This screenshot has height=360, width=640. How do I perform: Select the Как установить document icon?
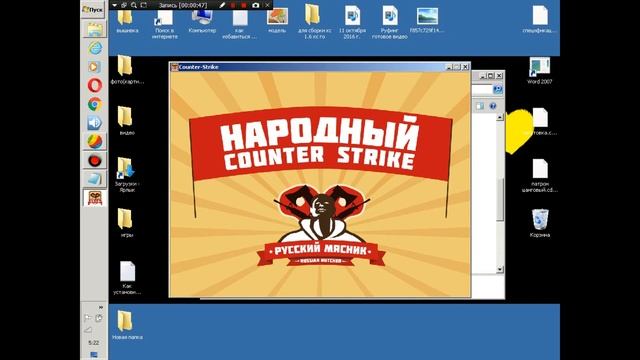tap(127, 278)
